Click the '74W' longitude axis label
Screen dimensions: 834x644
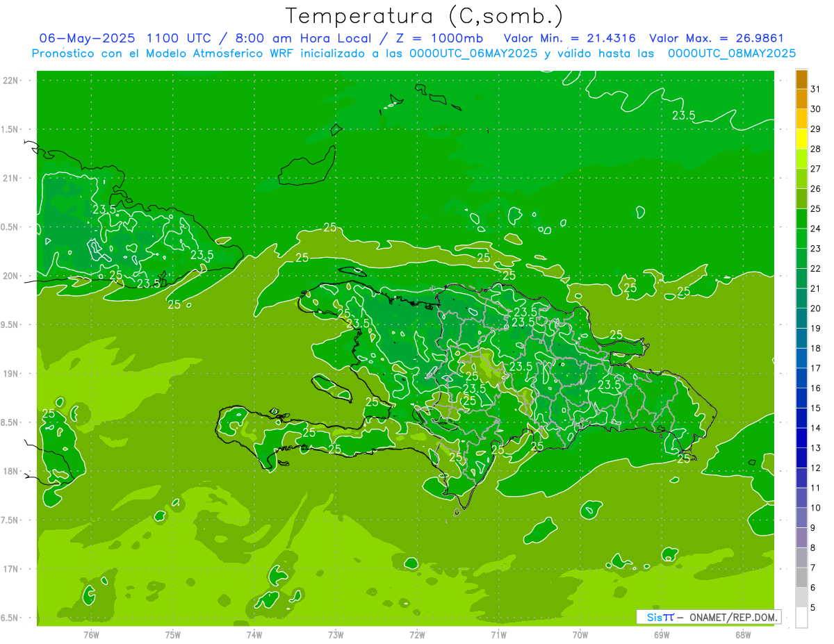(x=254, y=635)
